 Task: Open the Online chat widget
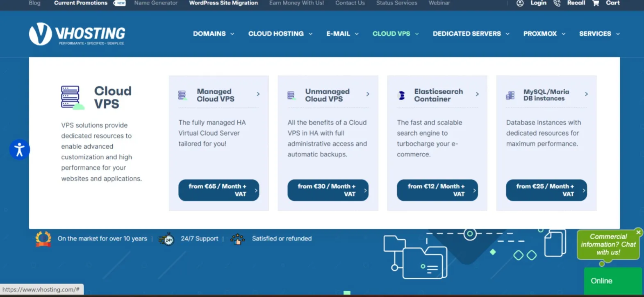pyautogui.click(x=613, y=281)
